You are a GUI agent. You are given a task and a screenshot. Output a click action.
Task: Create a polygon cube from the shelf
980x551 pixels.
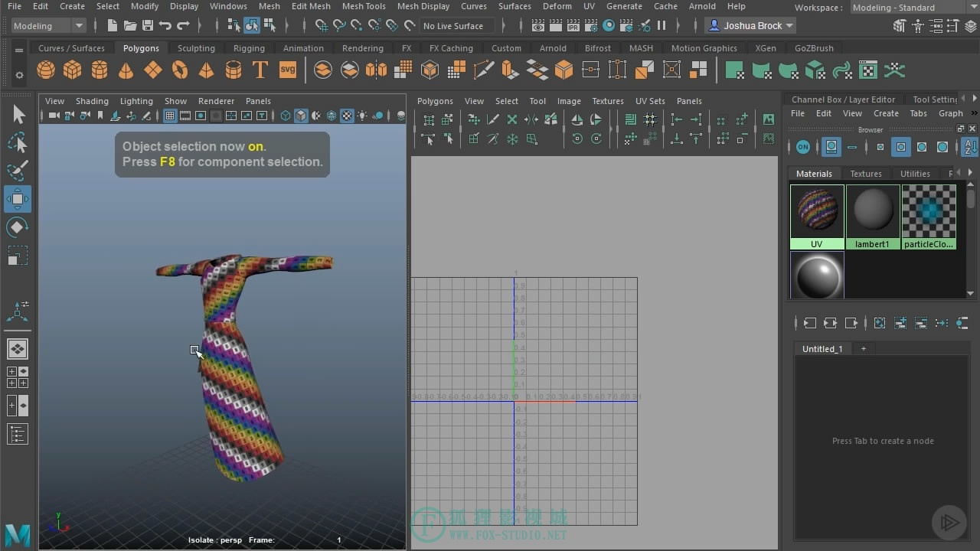coord(73,70)
